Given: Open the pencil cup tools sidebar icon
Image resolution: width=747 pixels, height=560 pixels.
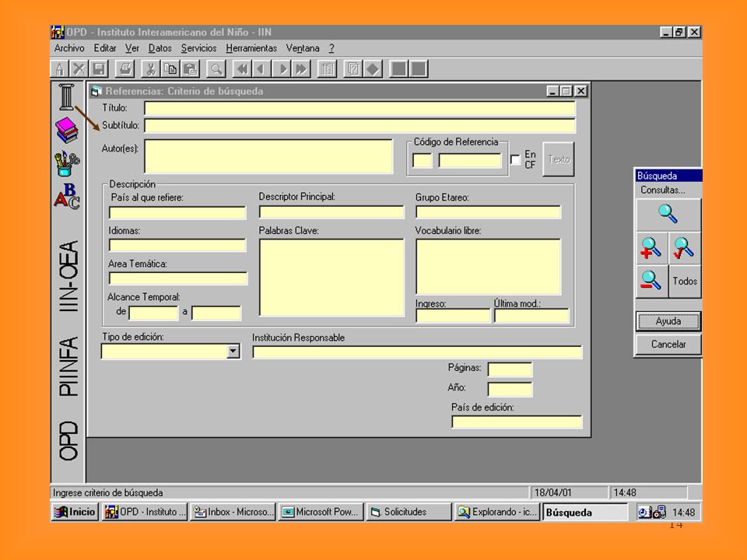Looking at the screenshot, I should click(67, 163).
